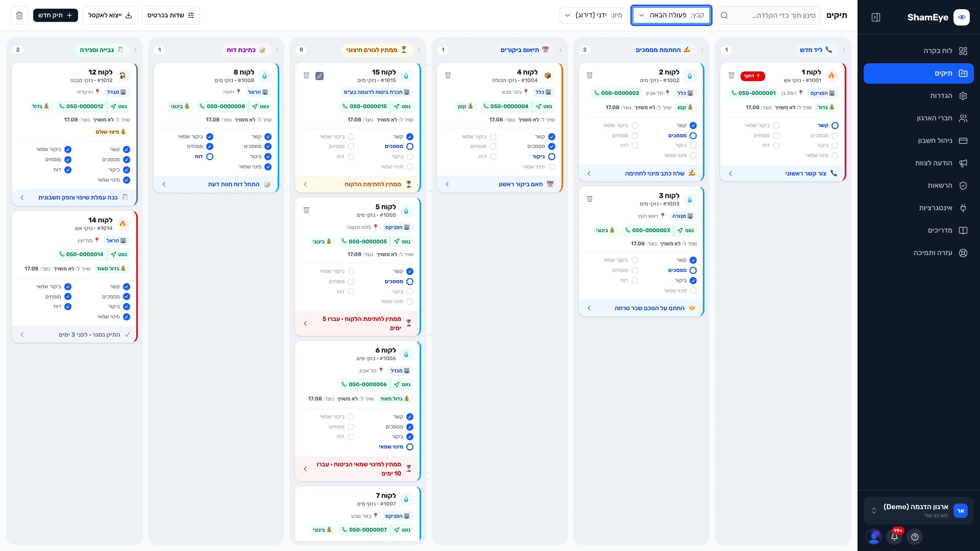The height and width of the screenshot is (551, 980).
Task: Click the box icon on לקוח 4 card
Action: pyautogui.click(x=547, y=76)
